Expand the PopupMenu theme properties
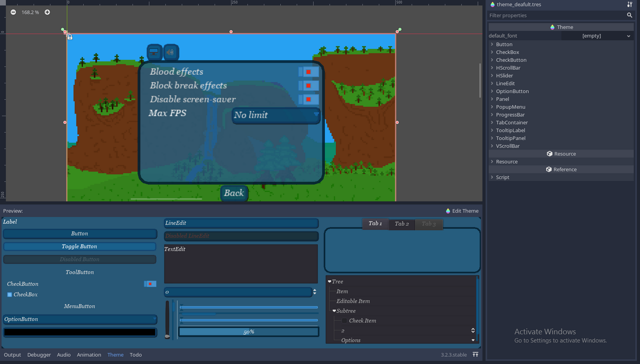This screenshot has height=364, width=640. (x=492, y=107)
